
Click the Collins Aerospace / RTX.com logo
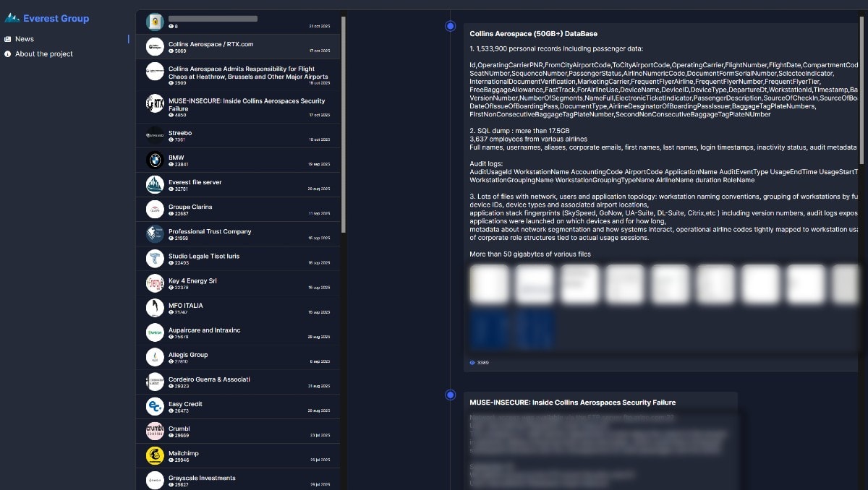pos(155,47)
